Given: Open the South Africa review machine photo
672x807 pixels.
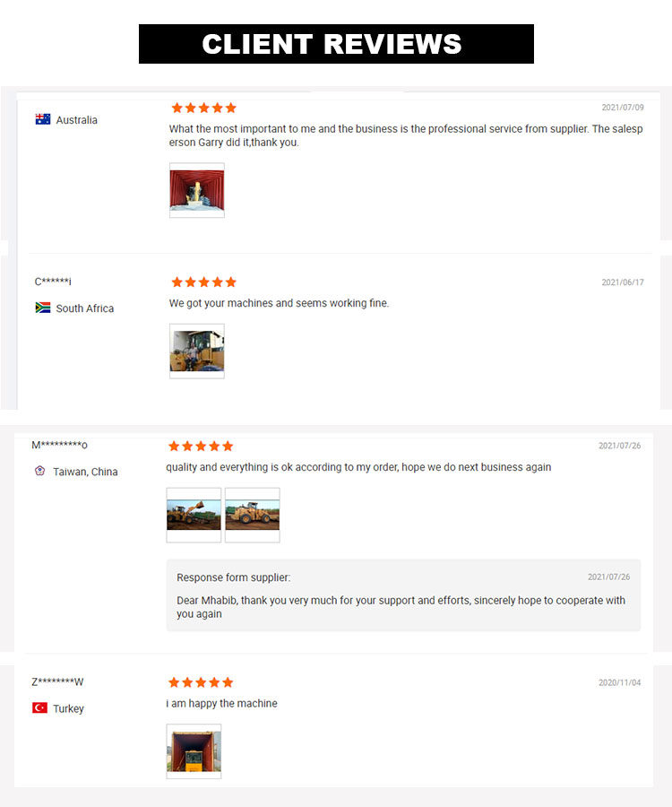Looking at the screenshot, I should point(197,351).
